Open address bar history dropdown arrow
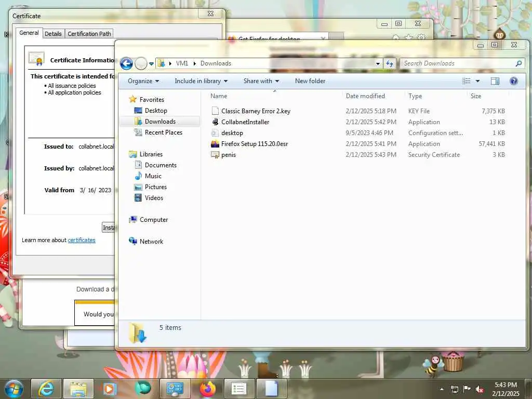 pyautogui.click(x=378, y=63)
